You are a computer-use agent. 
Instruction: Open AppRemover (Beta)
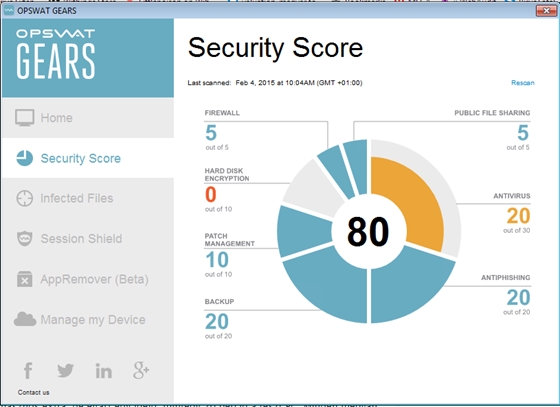coord(88,279)
